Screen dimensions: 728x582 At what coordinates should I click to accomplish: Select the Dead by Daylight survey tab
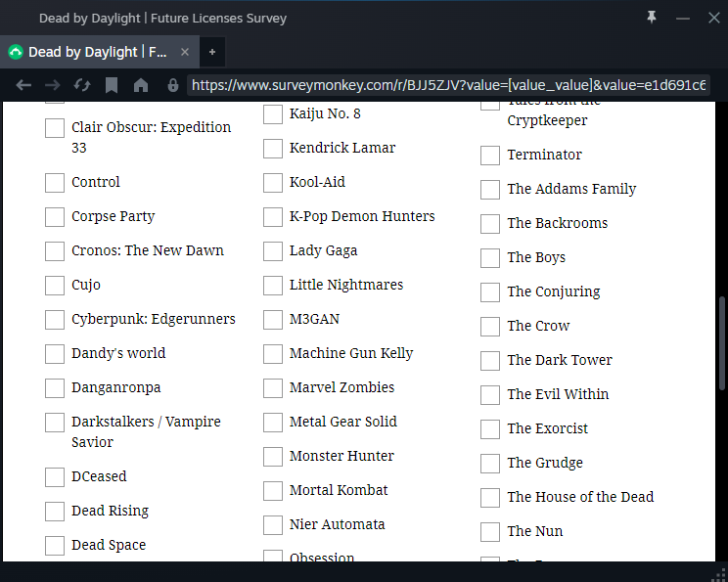[100, 52]
